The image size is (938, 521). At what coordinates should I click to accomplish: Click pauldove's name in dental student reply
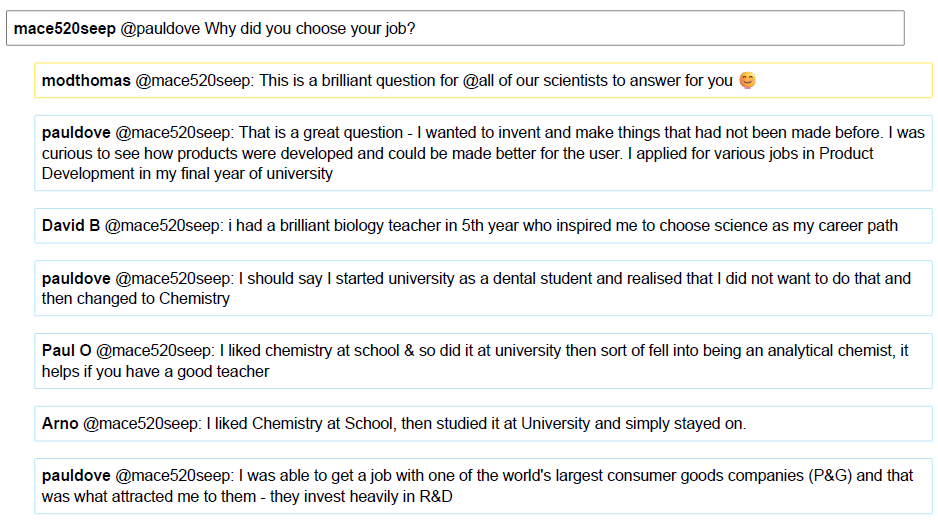coord(76,279)
